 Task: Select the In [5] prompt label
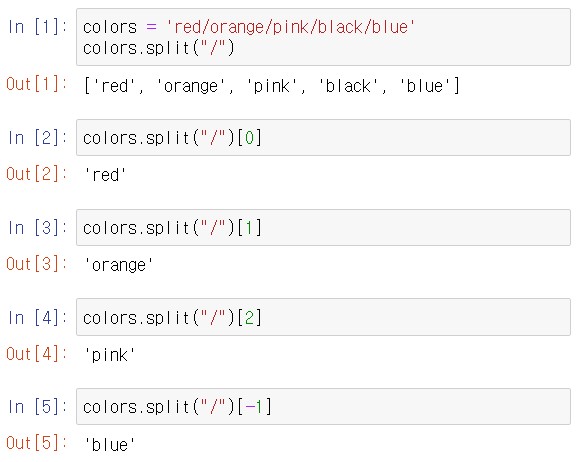point(38,407)
